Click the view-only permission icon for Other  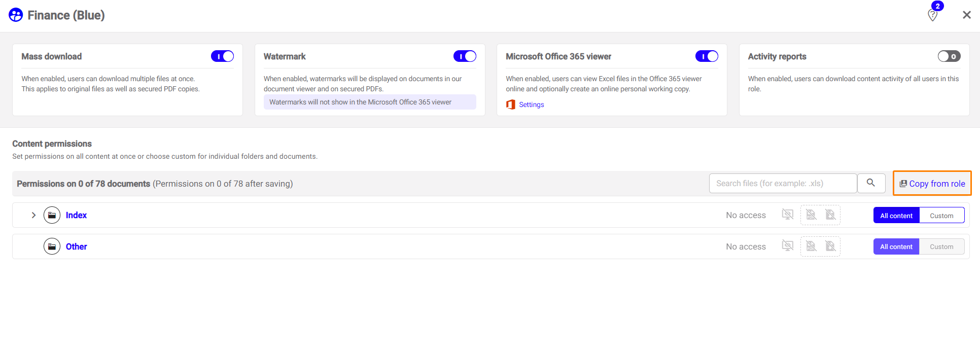(787, 246)
